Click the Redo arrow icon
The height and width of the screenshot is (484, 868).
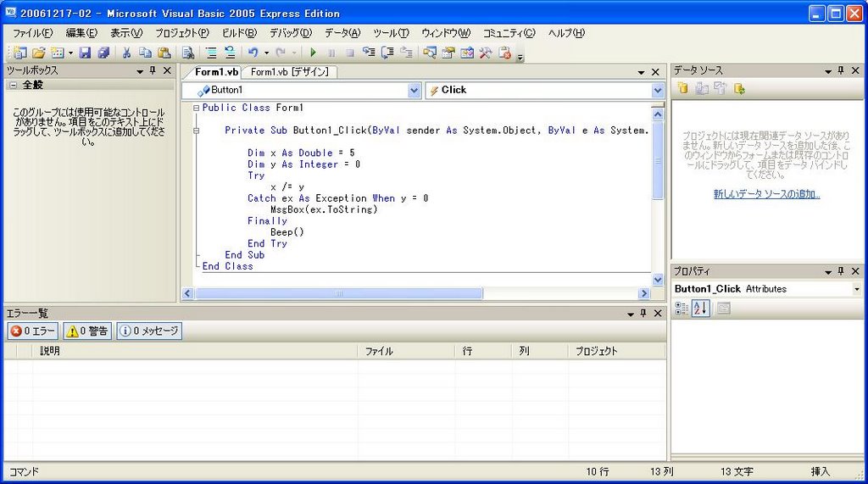(x=281, y=53)
